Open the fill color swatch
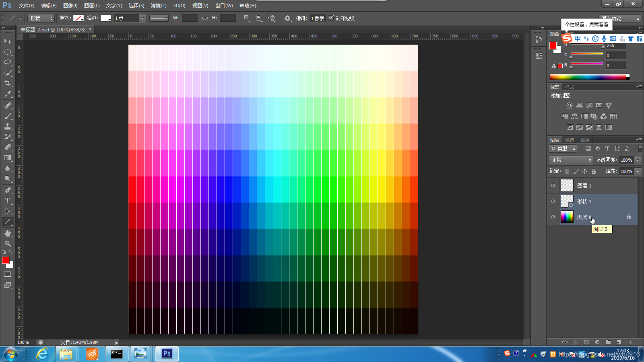Screen dimensions: 644x362 [x=78, y=18]
